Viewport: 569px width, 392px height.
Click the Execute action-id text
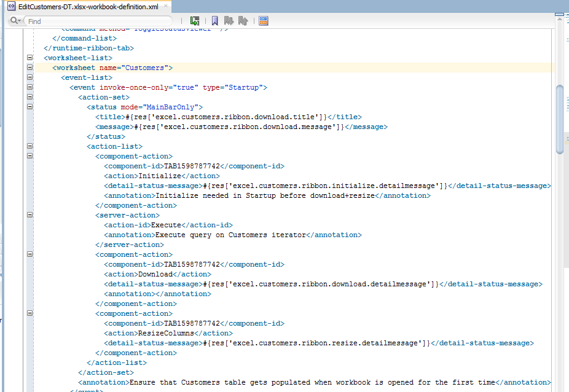(166, 225)
